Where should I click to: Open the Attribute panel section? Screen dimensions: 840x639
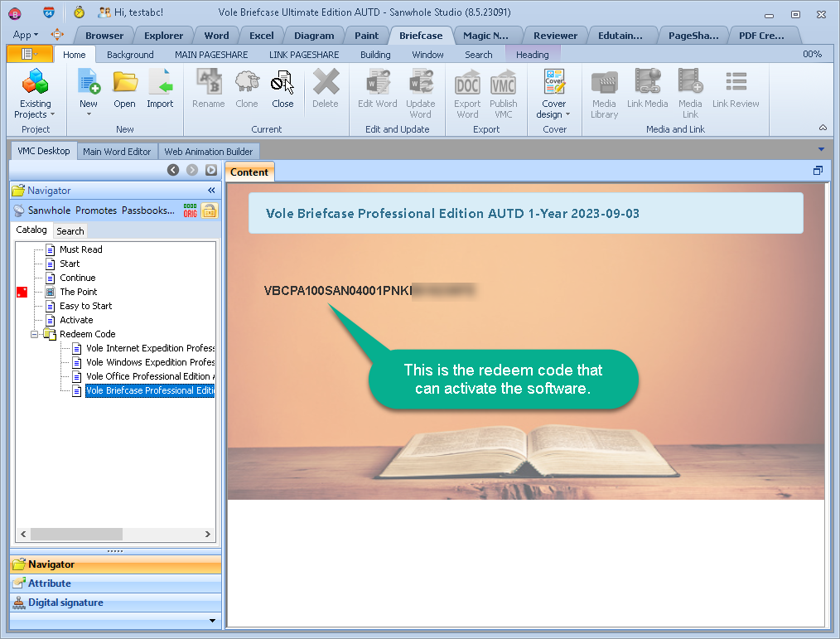click(x=115, y=583)
